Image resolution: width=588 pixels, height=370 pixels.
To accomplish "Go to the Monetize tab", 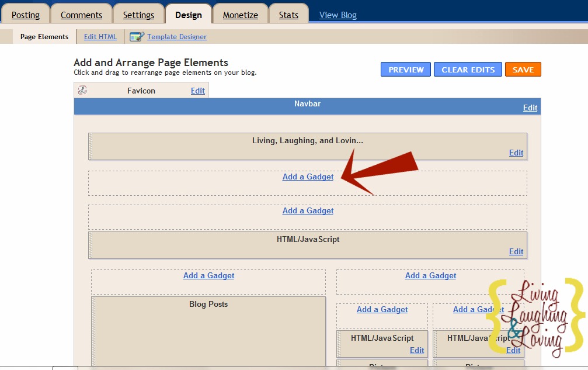I will (x=241, y=15).
